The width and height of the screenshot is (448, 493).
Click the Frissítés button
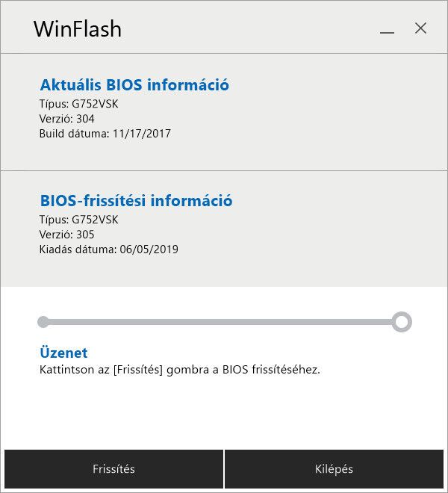click(113, 469)
